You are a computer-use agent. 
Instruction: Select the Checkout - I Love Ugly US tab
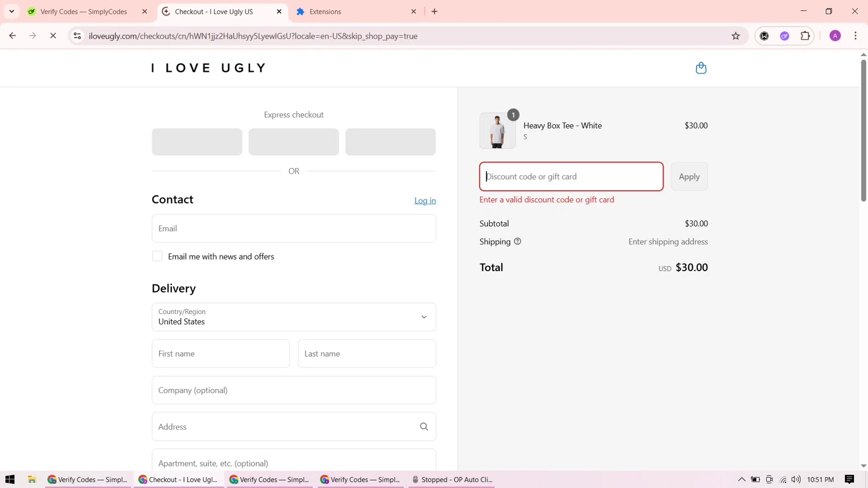click(x=214, y=12)
